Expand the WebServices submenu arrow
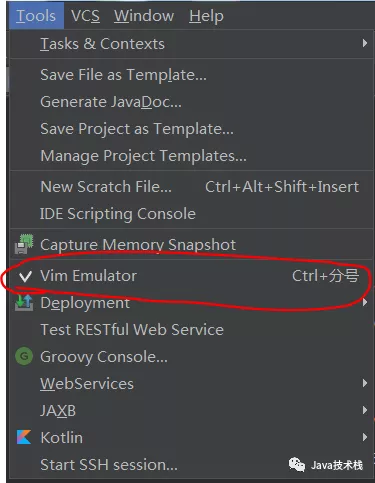The height and width of the screenshot is (483, 375). (x=365, y=383)
